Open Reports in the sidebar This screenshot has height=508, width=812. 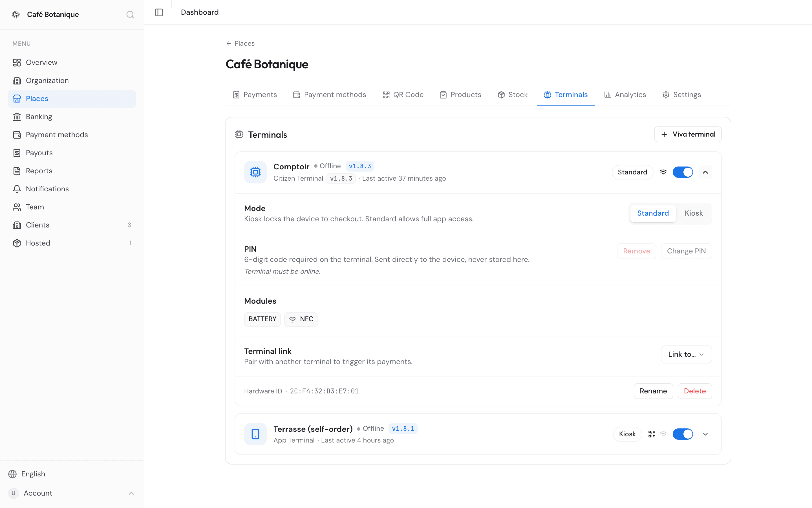[x=72, y=171]
